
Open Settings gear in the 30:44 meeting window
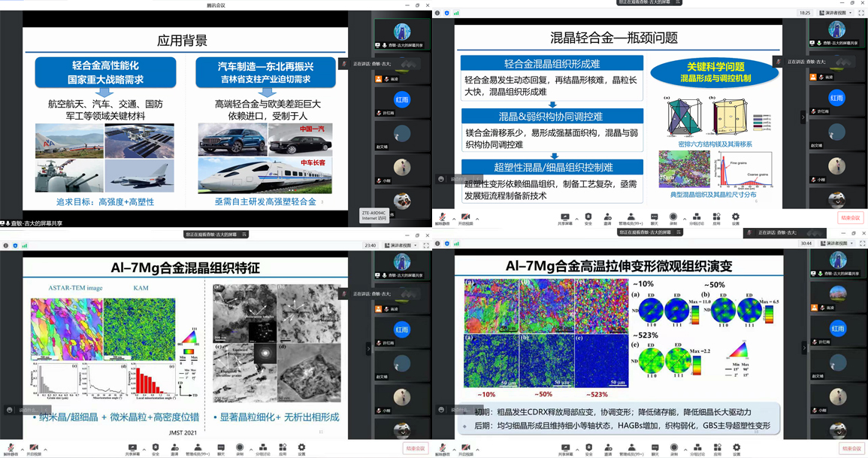pos(736,447)
